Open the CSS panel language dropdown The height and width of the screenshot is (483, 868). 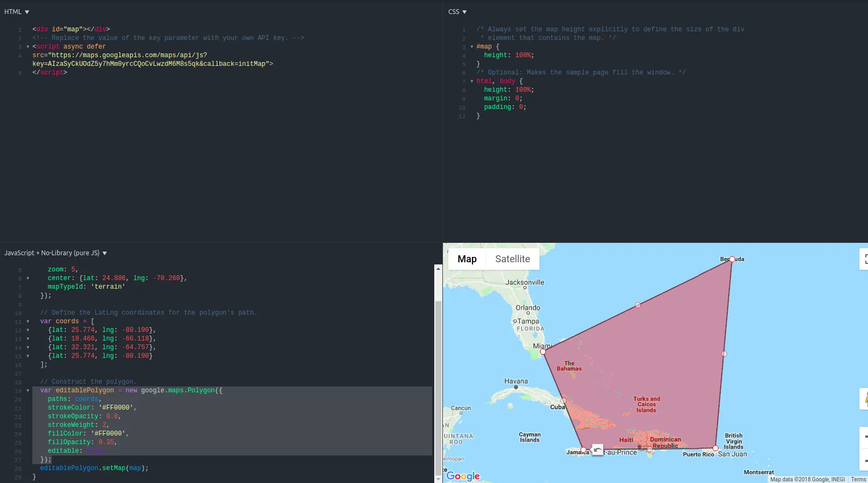[x=457, y=12]
